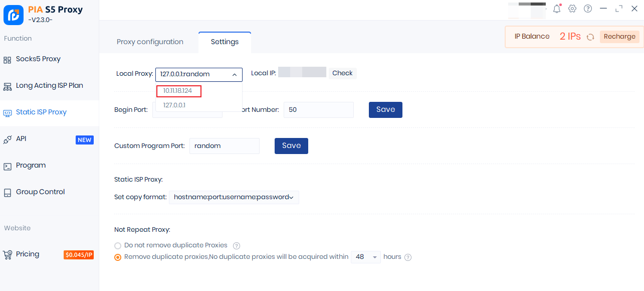This screenshot has width=644, height=291.
Task: Open Socks5 Proxy from the sidebar
Action: (38, 59)
